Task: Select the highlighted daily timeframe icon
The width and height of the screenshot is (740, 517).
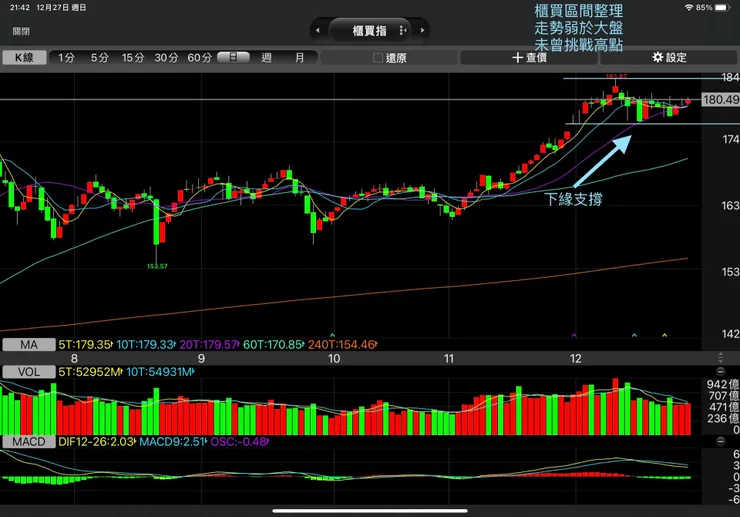Action: (x=233, y=57)
